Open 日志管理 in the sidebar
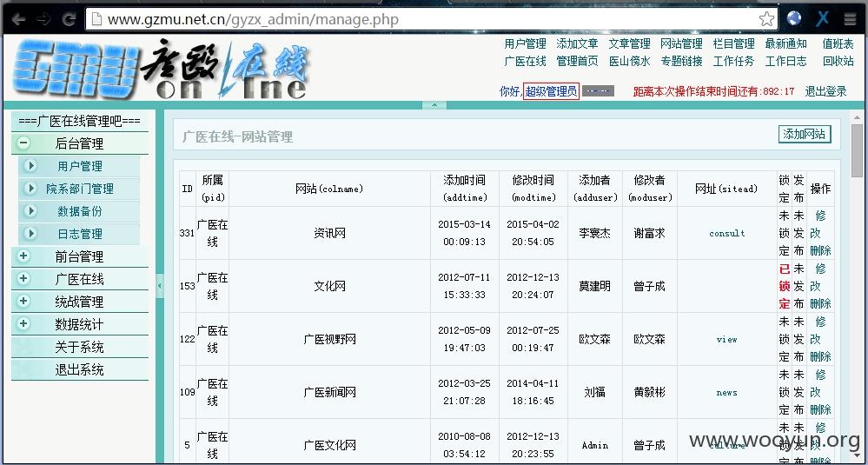868x465 pixels. point(79,234)
